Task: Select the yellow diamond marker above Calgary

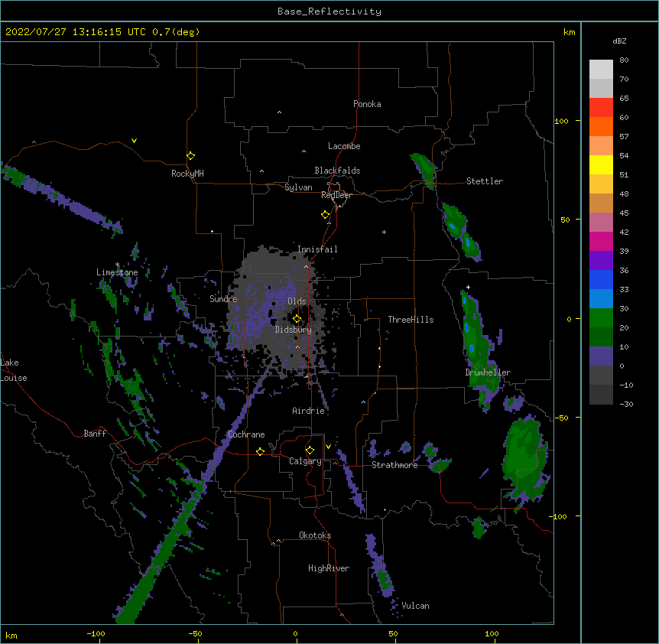Action: (310, 450)
